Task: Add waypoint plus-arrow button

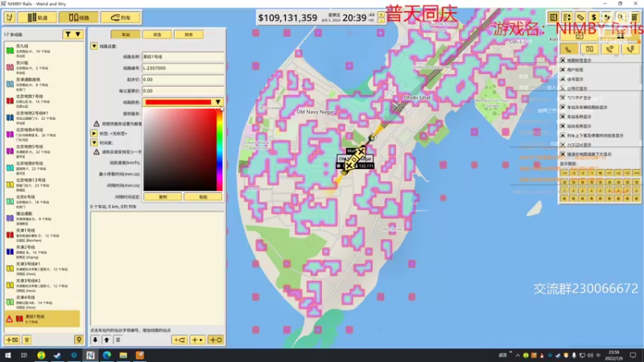Action: click(197, 339)
